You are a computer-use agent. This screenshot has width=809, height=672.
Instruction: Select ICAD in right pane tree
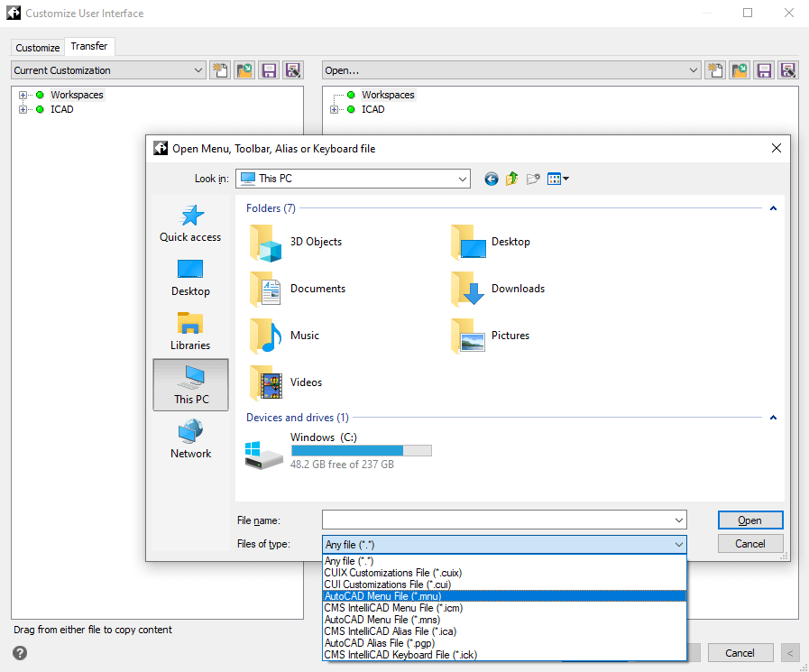pos(373,109)
